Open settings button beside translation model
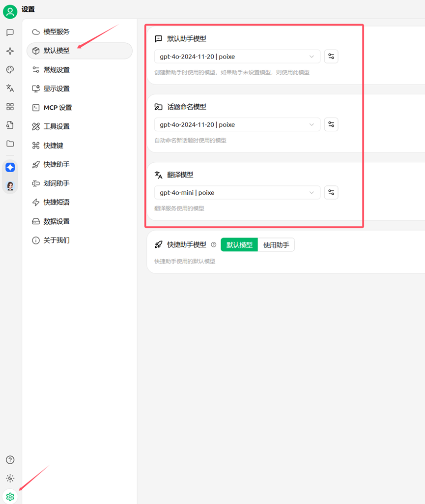Image resolution: width=425 pixels, height=504 pixels. [331, 193]
